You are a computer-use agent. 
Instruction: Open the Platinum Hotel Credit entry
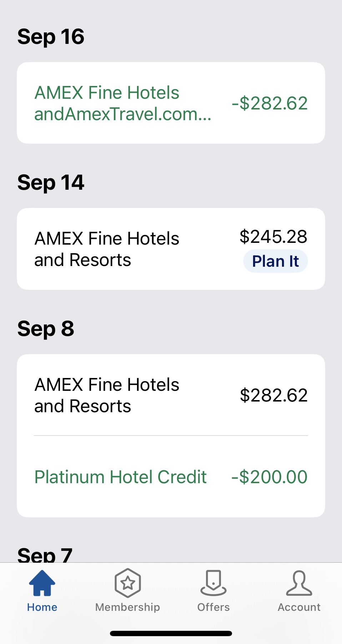tap(120, 477)
